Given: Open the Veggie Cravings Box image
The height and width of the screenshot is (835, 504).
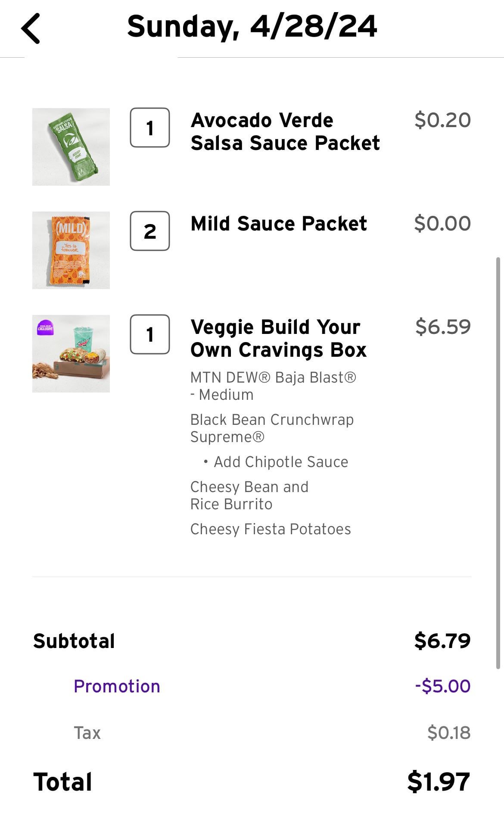Looking at the screenshot, I should [x=71, y=354].
